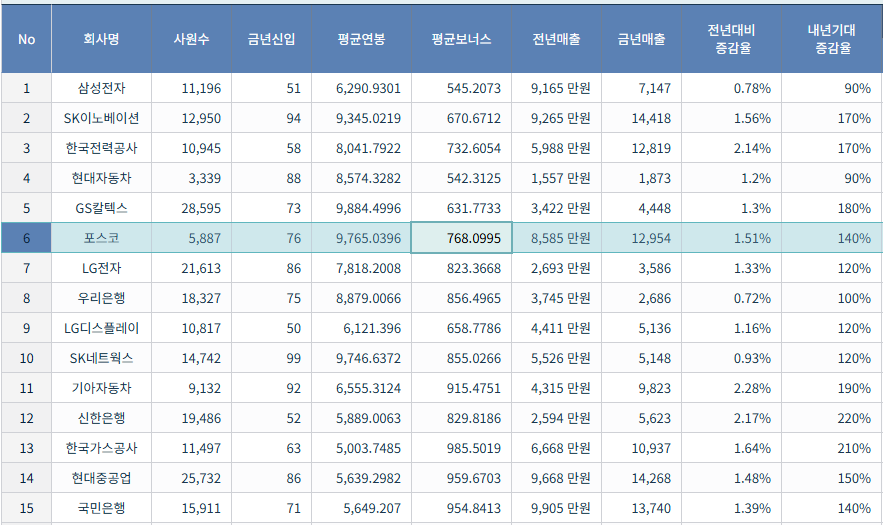
Task: Click the 768.0995 bonus cell
Action: pos(461,238)
